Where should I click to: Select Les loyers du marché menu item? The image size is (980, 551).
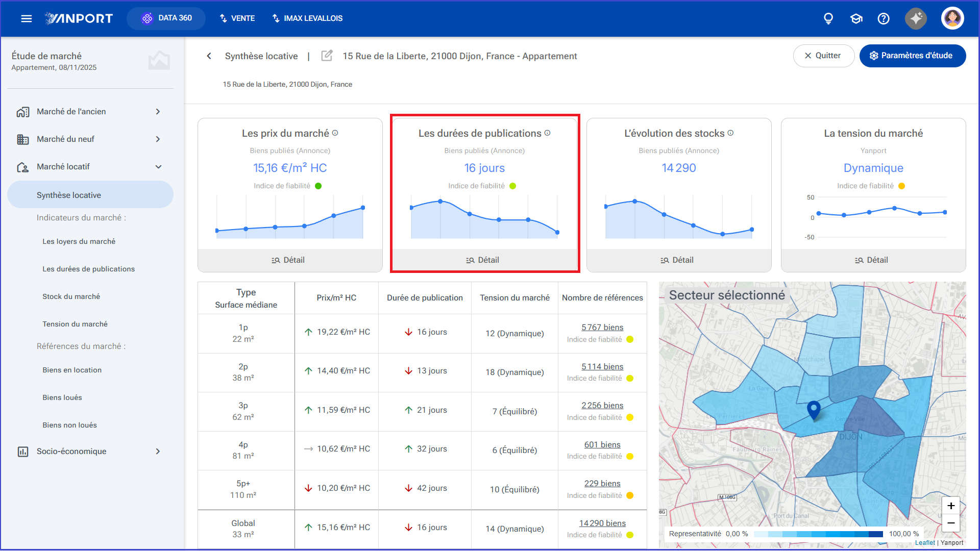79,241
